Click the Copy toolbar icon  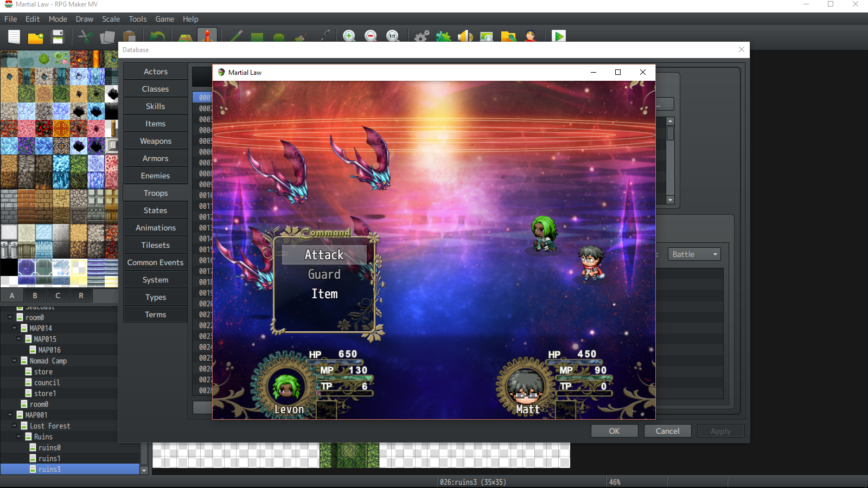tap(107, 37)
